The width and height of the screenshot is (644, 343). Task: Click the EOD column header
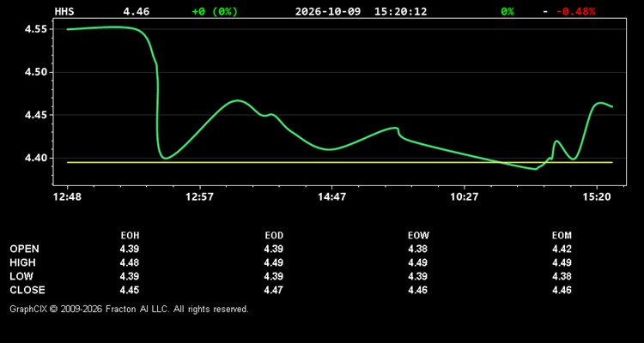(274, 236)
